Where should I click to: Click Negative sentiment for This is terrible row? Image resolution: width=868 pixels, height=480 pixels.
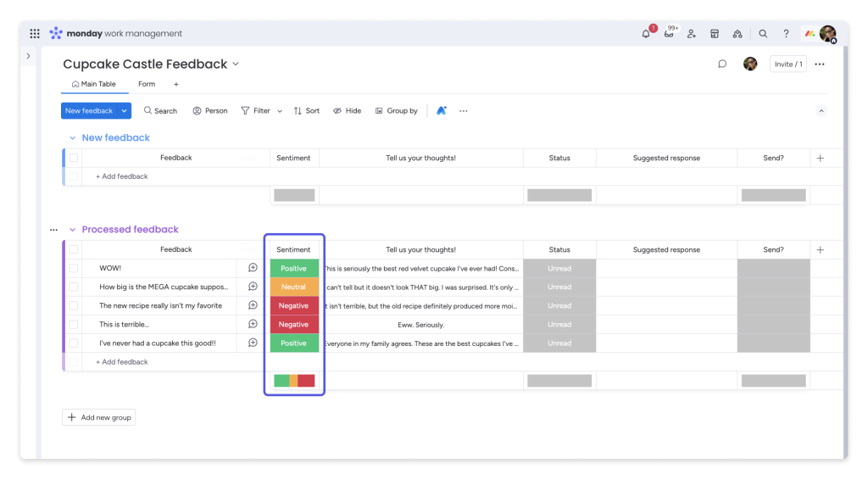(294, 325)
